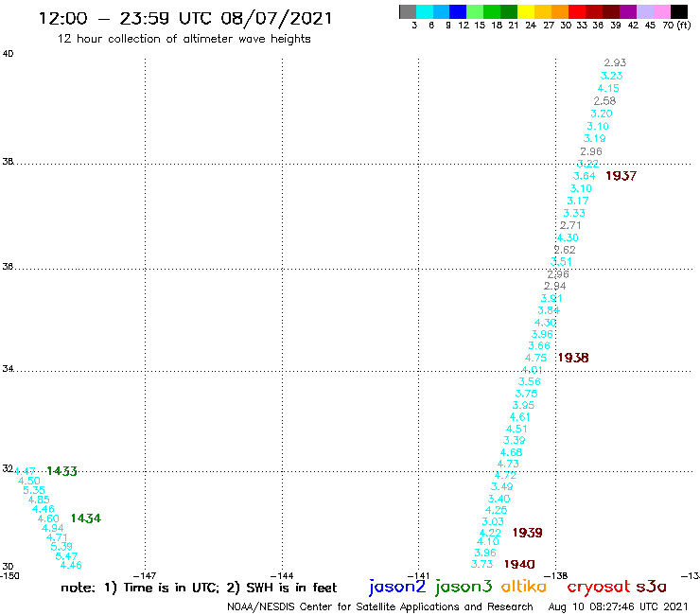Click the 3.03 wave height value
Screen dimensions: 700x615
(493, 522)
